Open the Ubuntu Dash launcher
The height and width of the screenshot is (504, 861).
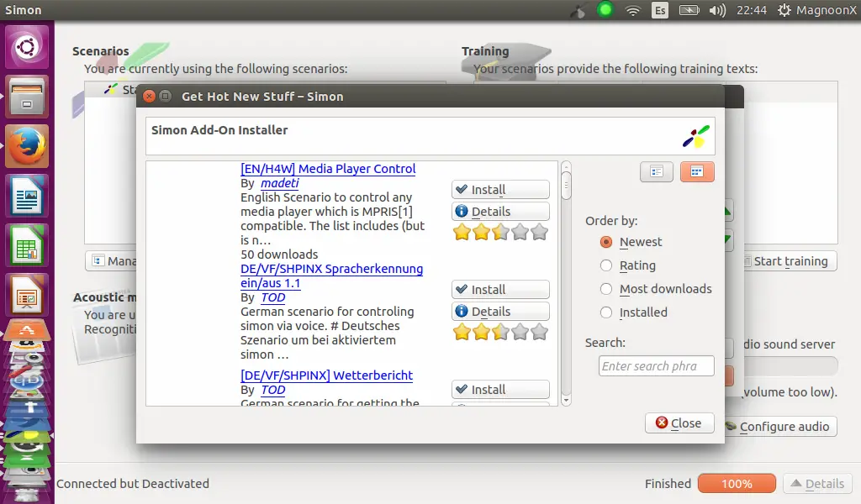coord(27,47)
